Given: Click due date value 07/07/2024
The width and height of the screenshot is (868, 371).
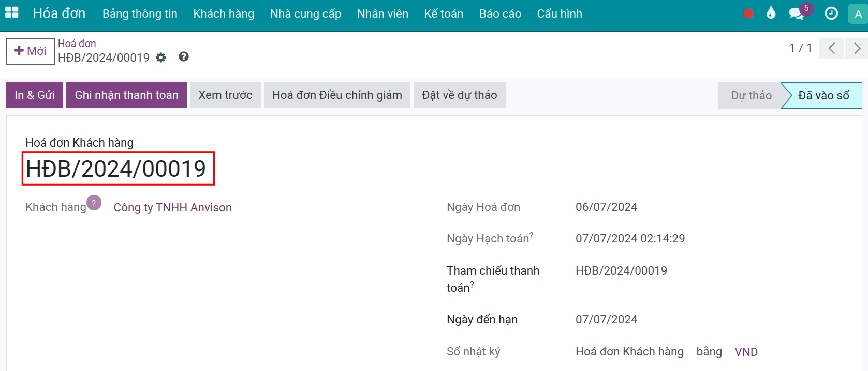Looking at the screenshot, I should 607,319.
